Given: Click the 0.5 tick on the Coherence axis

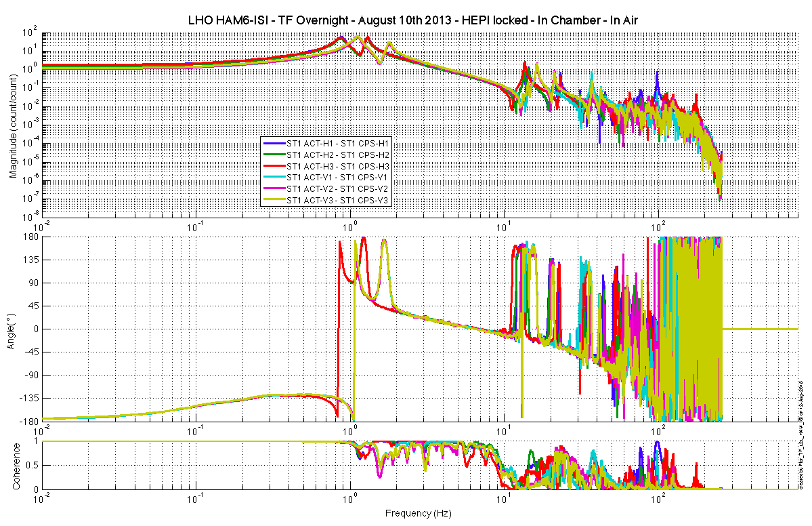Looking at the screenshot, I should pyautogui.click(x=33, y=465).
